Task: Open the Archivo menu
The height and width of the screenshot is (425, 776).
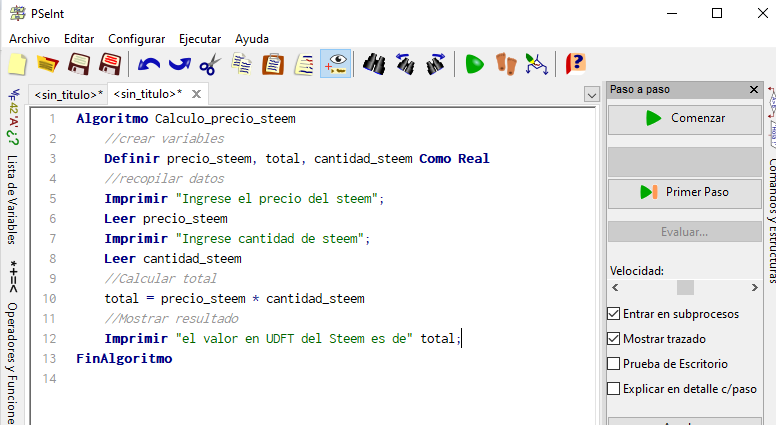Action: pos(29,39)
